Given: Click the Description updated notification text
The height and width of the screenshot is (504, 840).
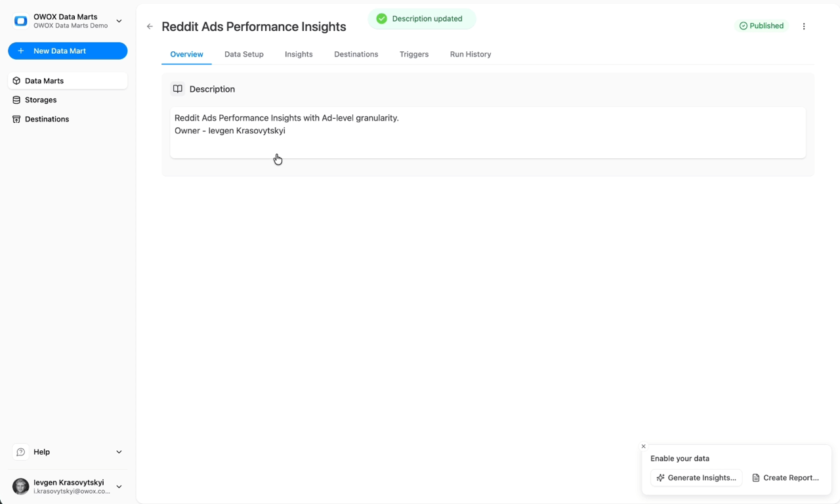Looking at the screenshot, I should click(x=427, y=18).
